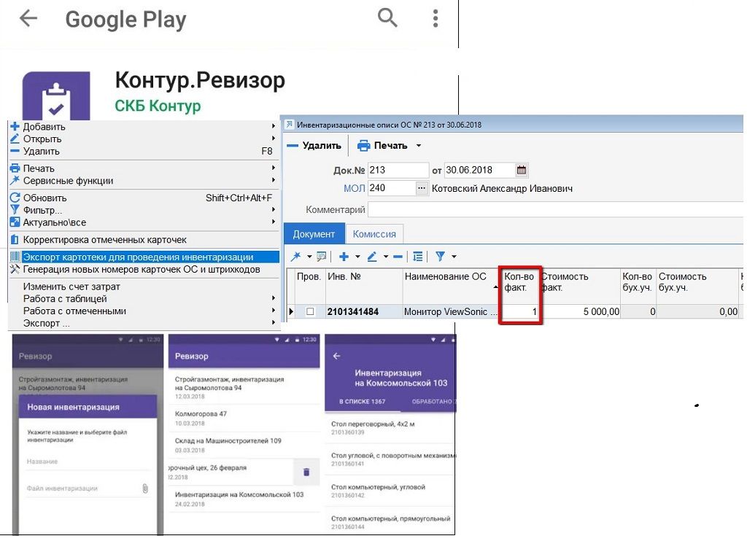Click Обновить refresh entry in context menu
747x560 pixels.
(x=143, y=198)
